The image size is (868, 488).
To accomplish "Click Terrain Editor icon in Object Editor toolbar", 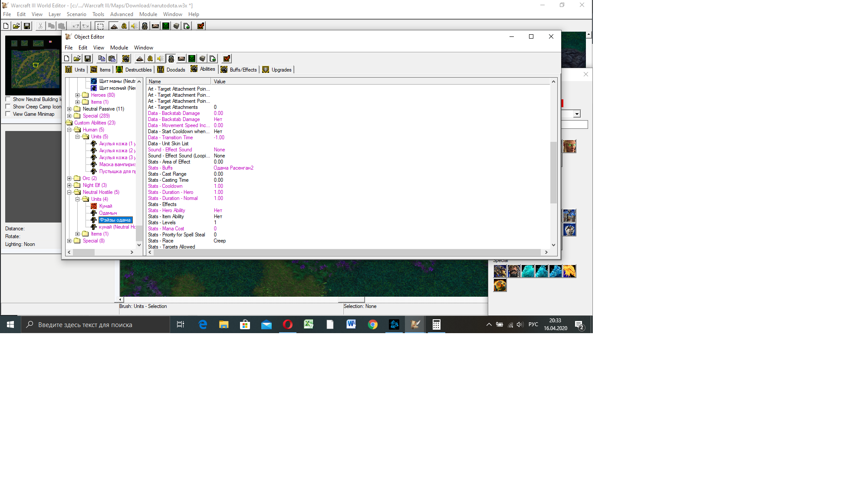I will (x=140, y=59).
